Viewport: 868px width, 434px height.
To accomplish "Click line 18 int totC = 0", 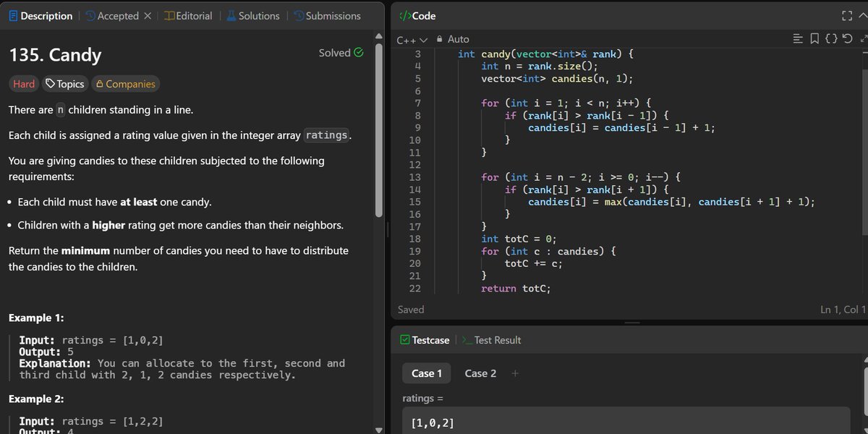I will [519, 239].
